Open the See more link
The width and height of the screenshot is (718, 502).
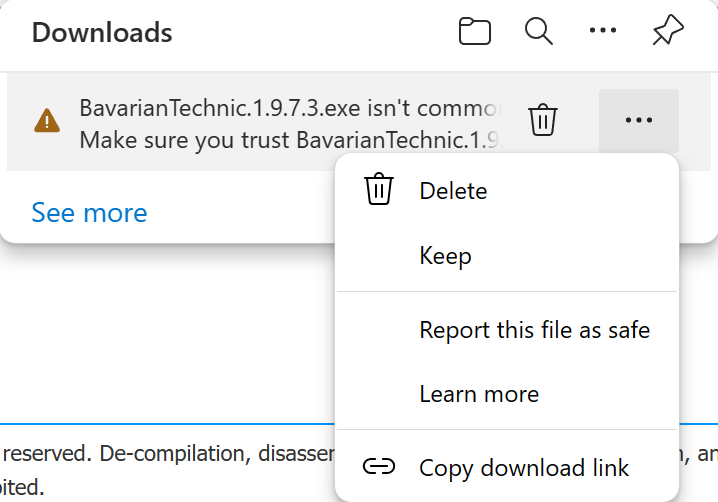89,212
